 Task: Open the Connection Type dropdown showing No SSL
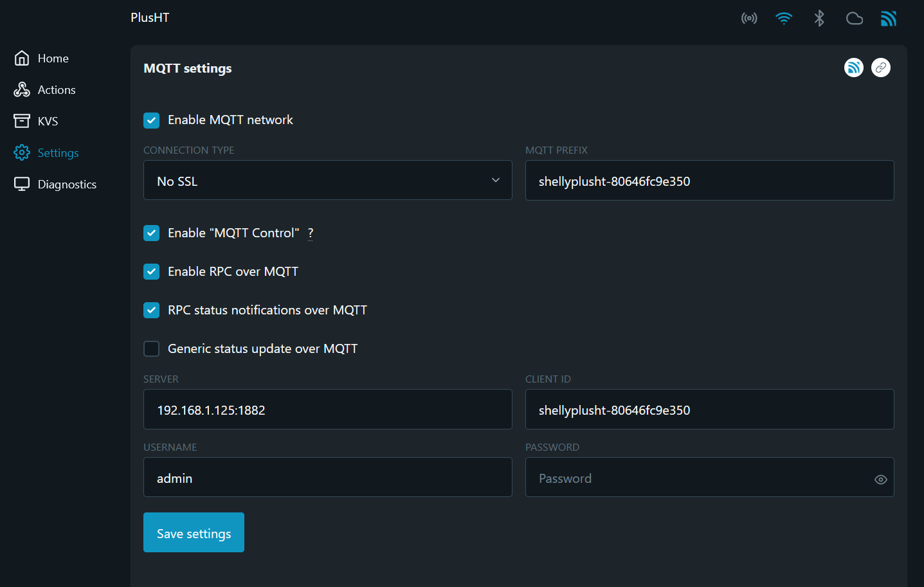pos(328,180)
